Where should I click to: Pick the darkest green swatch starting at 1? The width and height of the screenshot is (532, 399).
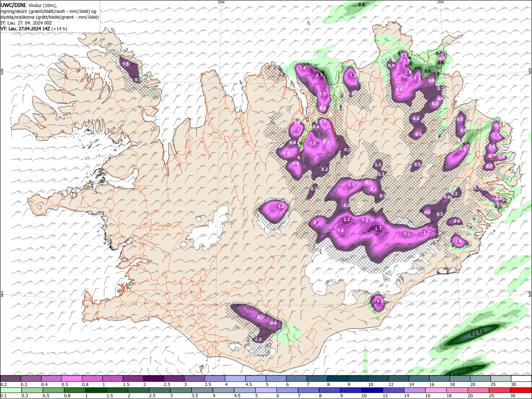click(96, 390)
